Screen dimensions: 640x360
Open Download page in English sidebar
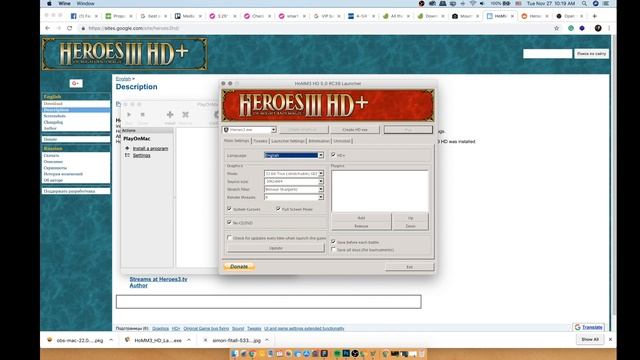[x=53, y=104]
